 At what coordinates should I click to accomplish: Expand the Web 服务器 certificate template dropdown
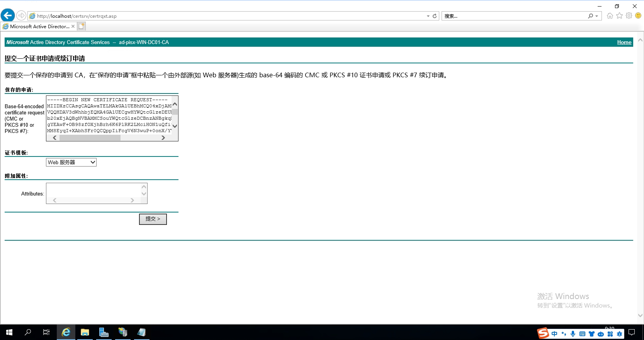pos(93,162)
